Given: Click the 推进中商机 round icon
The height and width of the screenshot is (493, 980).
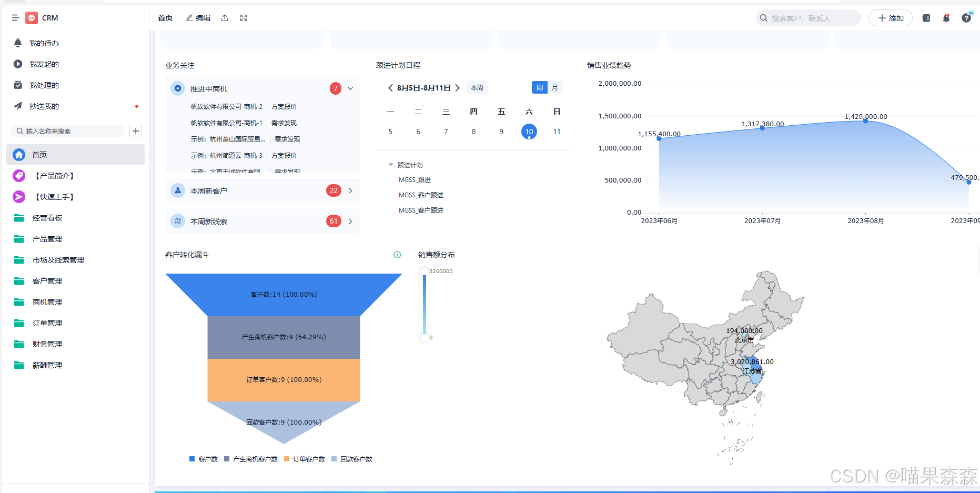Looking at the screenshot, I should coord(178,88).
